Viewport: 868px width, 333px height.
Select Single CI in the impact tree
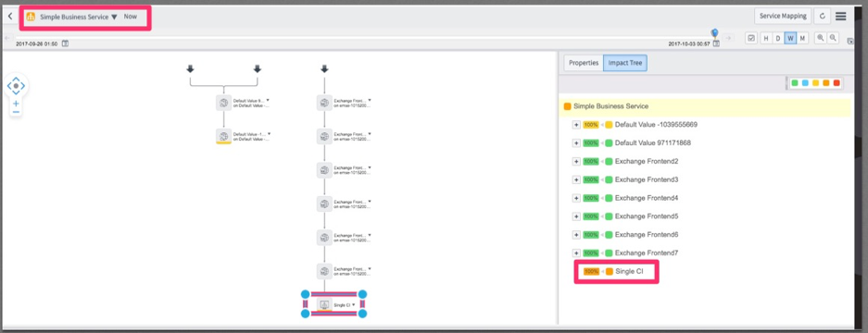629,272
